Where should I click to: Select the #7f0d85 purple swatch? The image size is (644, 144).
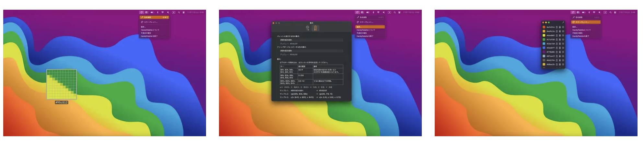coord(544,52)
